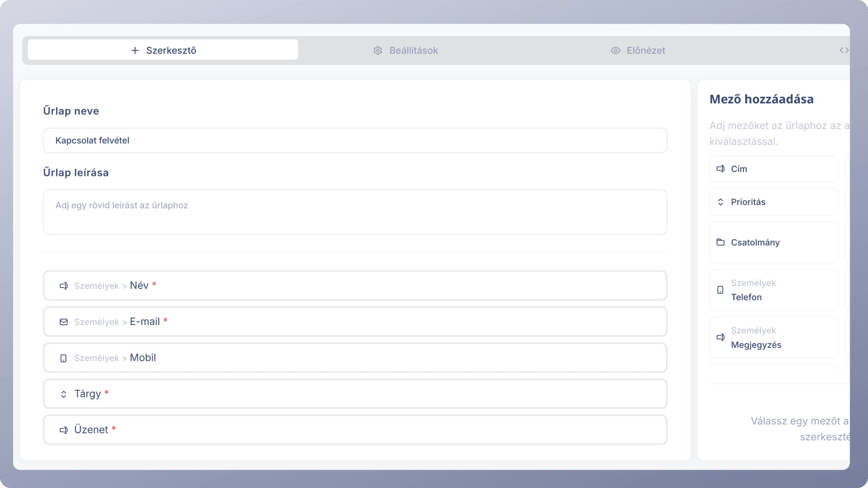The width and height of the screenshot is (868, 488).
Task: Click the phone icon in Mobil row
Action: (x=63, y=358)
